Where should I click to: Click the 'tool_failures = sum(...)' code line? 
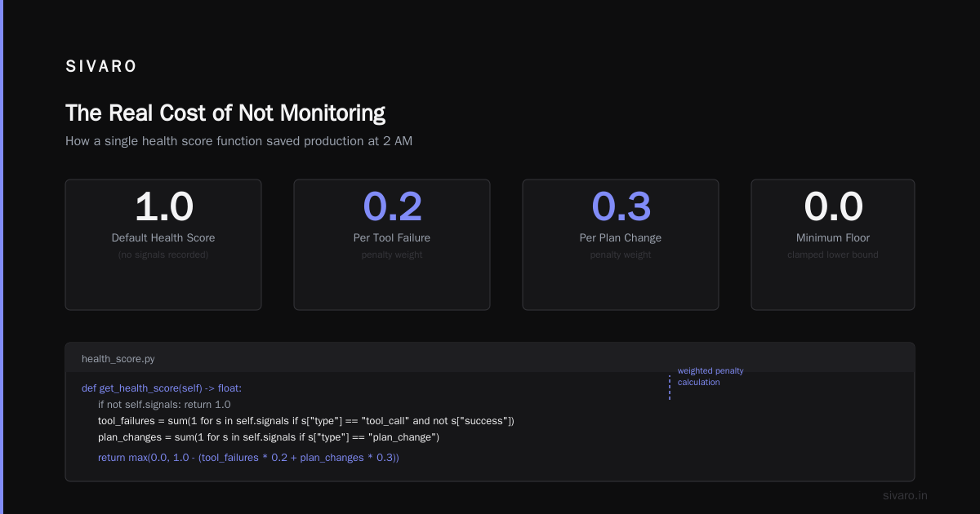click(x=306, y=421)
